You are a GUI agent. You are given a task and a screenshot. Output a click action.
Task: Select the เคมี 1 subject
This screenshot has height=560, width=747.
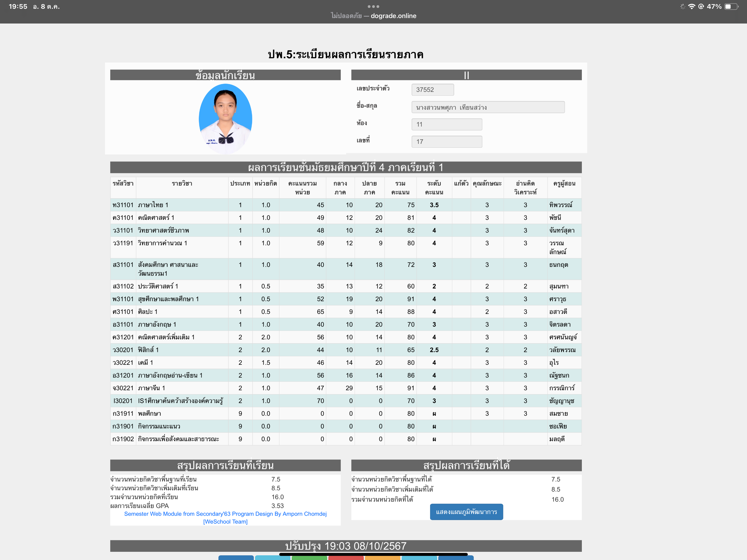(145, 363)
